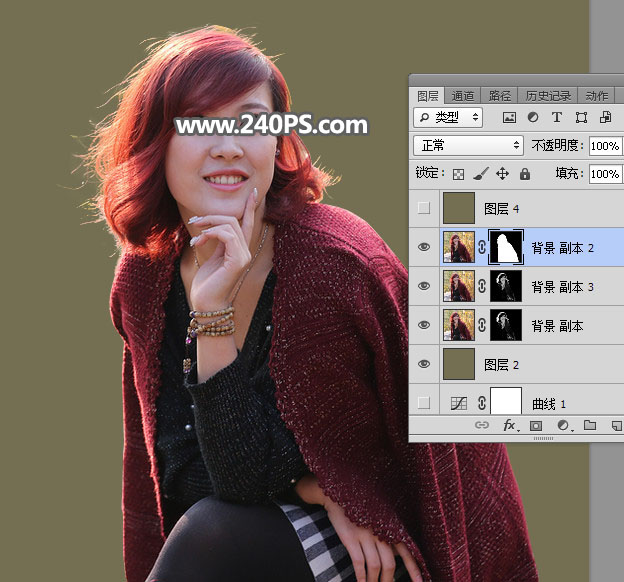This screenshot has width=624, height=582.
Task: Click the shape layer filter icon
Action: tap(580, 118)
